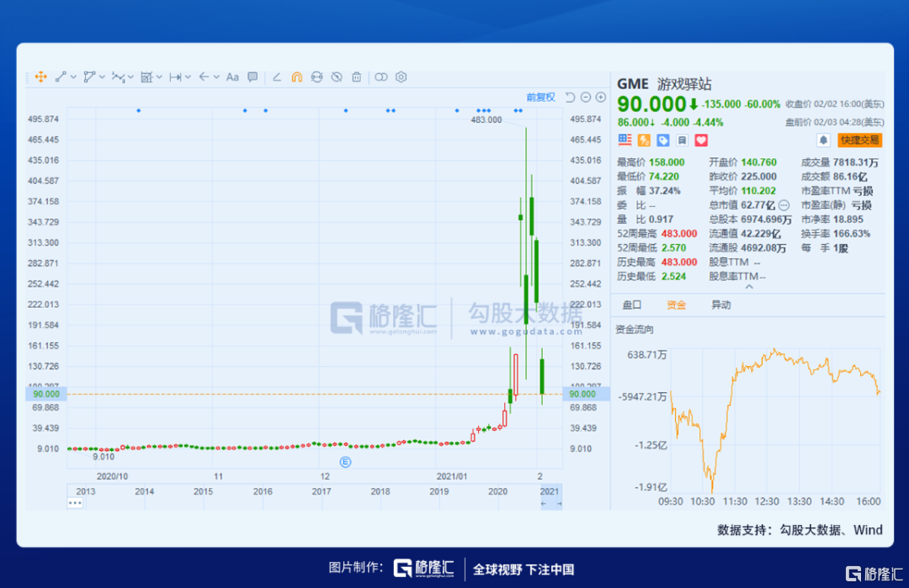Expand the line drawing tool dropdown

(x=74, y=77)
